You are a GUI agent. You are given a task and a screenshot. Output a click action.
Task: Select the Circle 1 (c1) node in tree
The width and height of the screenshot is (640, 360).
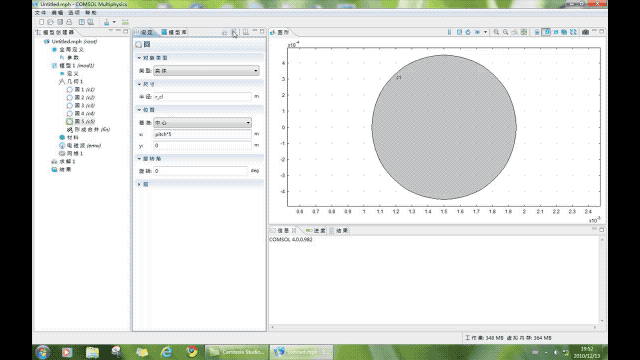tap(81, 89)
